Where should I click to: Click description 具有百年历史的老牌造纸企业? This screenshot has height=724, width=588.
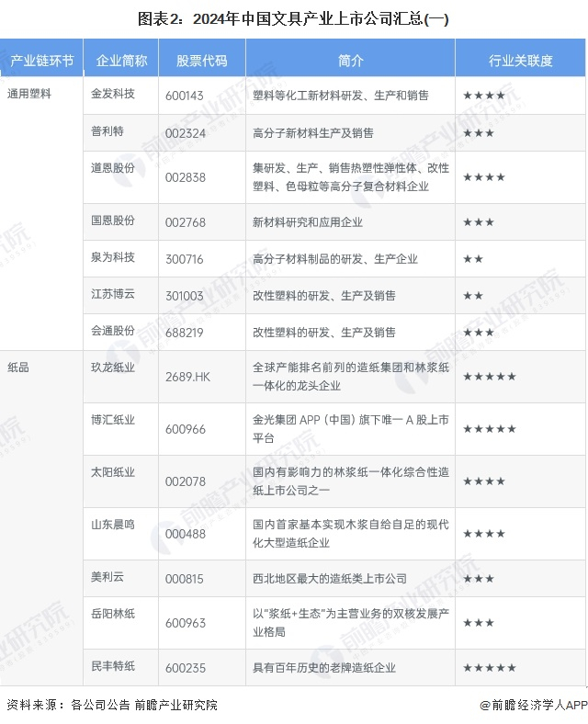click(324, 668)
